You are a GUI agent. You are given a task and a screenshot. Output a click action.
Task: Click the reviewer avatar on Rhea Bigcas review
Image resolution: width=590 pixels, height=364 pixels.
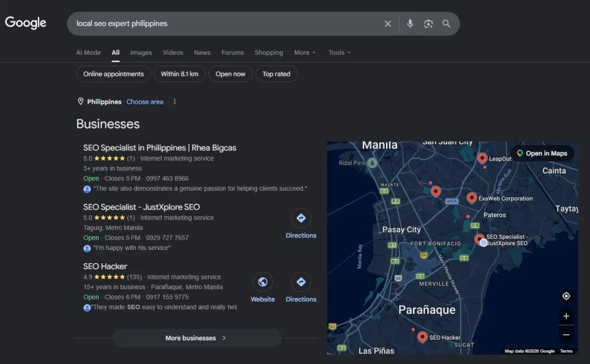tap(87, 189)
